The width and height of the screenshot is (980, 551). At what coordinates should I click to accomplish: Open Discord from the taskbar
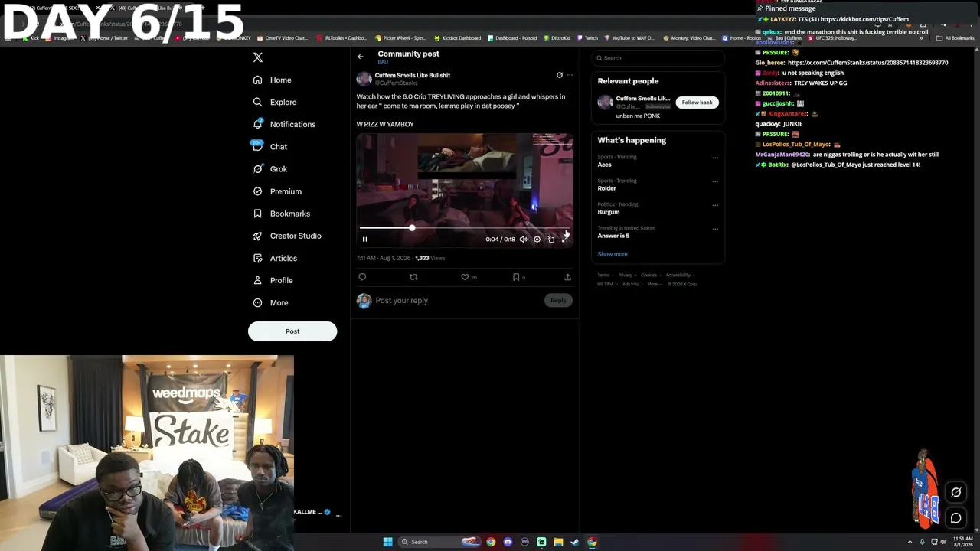pos(508,542)
